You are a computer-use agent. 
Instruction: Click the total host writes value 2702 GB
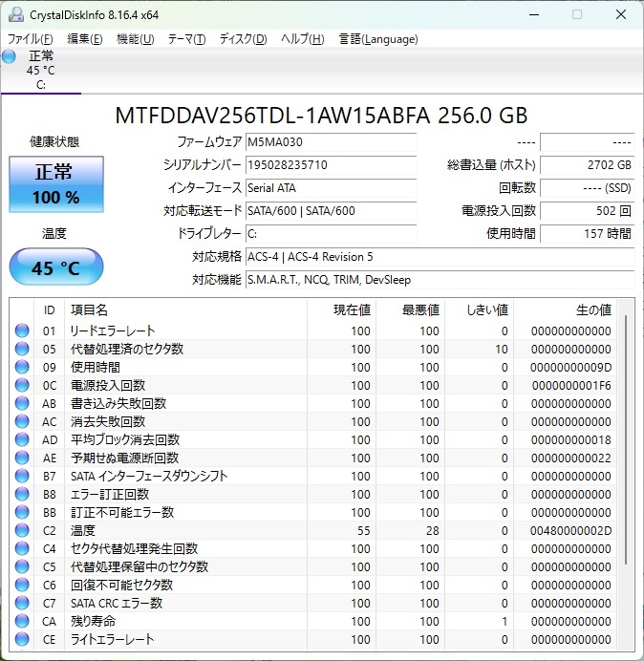click(587, 165)
